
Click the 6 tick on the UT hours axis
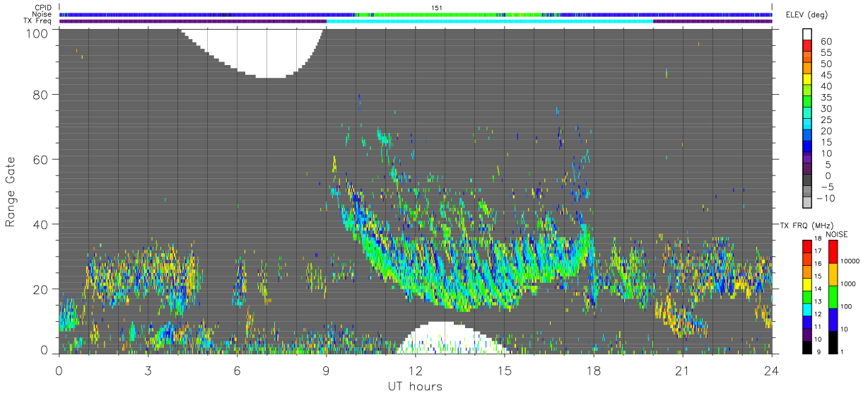[237, 371]
